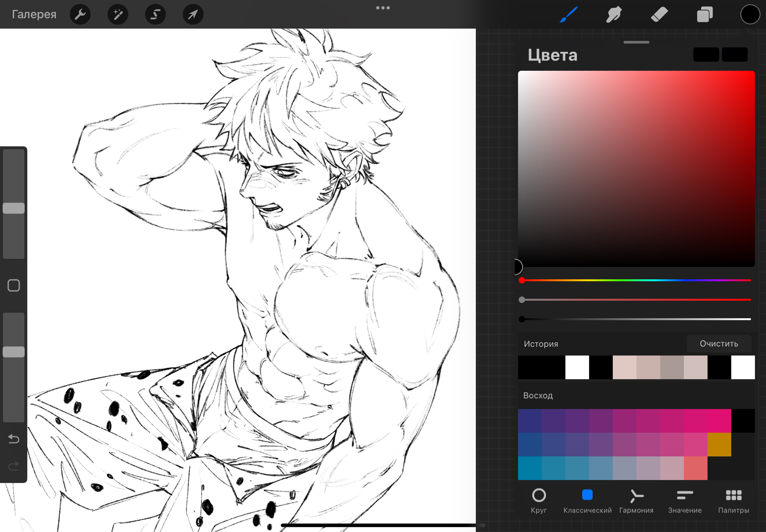Return to Галерея
766x532 pixels.
click(34, 15)
